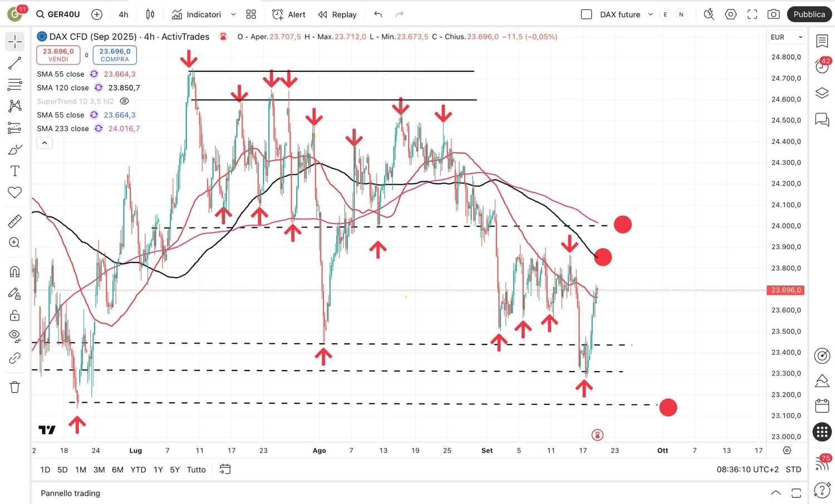This screenshot has width=835, height=504.
Task: Click the Pubblica button
Action: coord(809,14)
